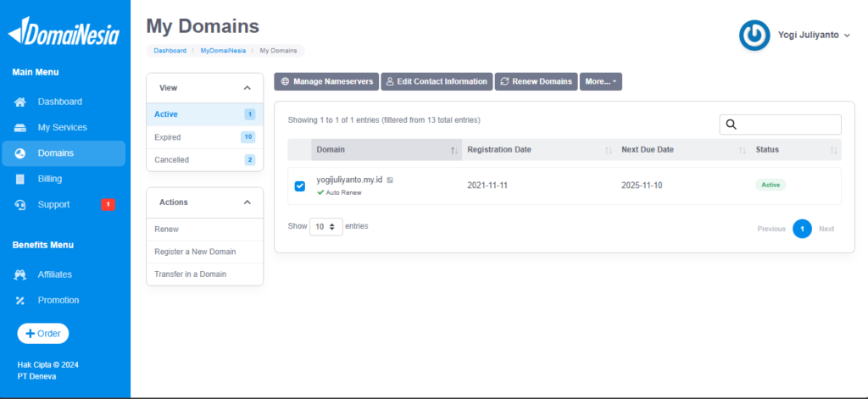
Task: Open Billing in the main menu
Action: click(49, 179)
